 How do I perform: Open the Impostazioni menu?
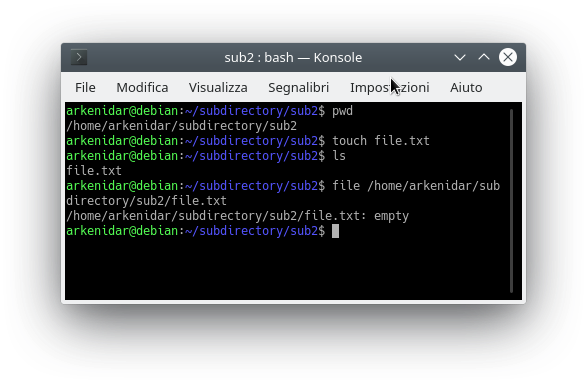tap(390, 88)
